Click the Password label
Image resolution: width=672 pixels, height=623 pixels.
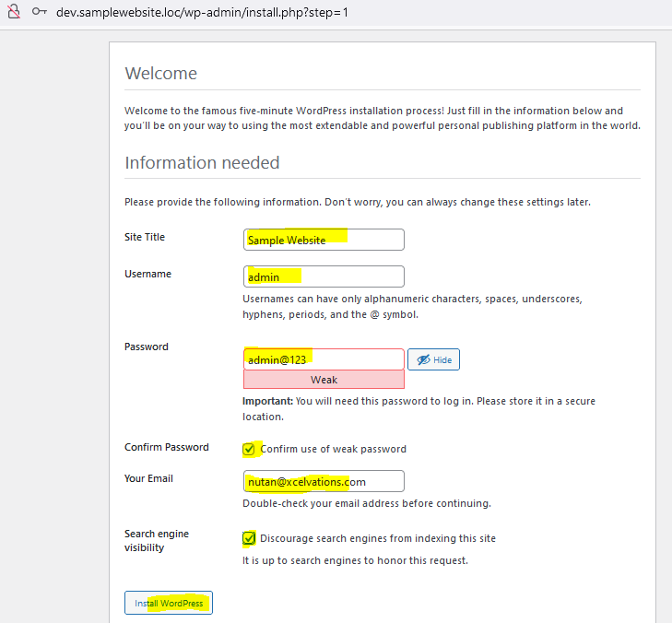[147, 347]
